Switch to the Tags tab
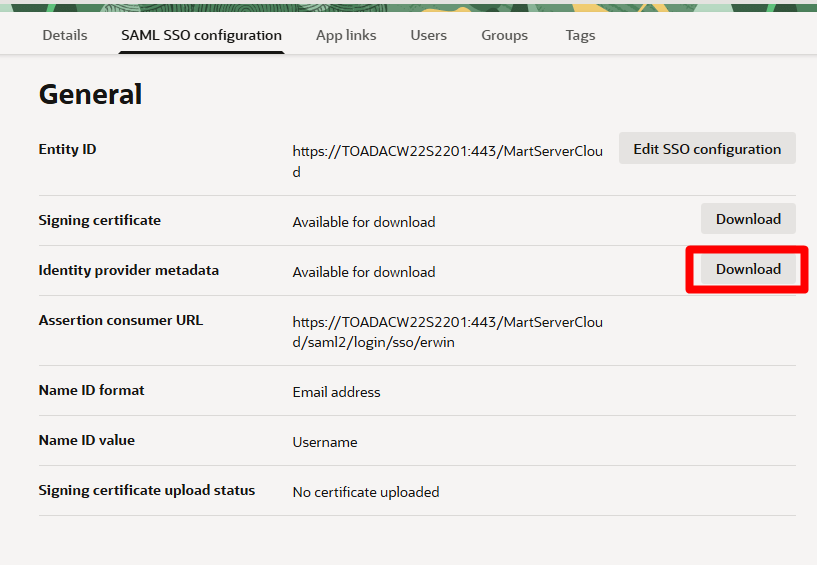Viewport: 817px width, 565px height. [580, 35]
